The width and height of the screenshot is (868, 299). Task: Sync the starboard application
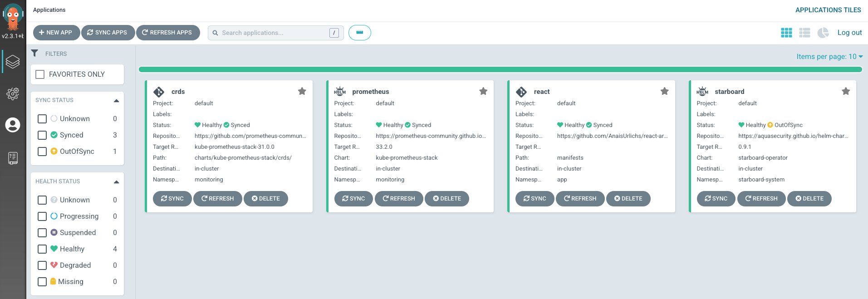716,199
